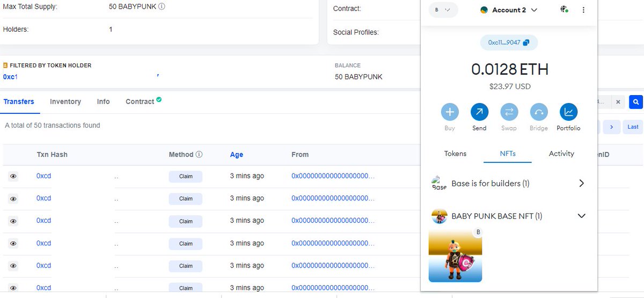Screen dimensions: 644x298
Task: Copy wallet address 0xc11...9047
Action: [x=508, y=42]
